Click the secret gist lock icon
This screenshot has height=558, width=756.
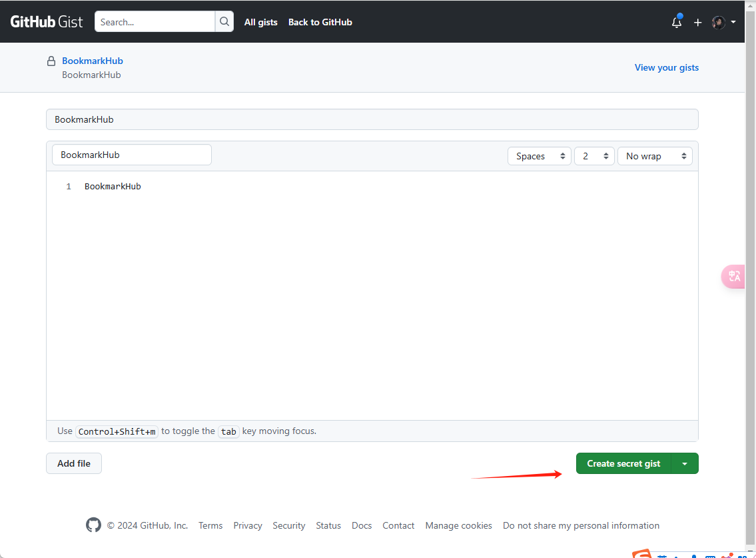(51, 61)
